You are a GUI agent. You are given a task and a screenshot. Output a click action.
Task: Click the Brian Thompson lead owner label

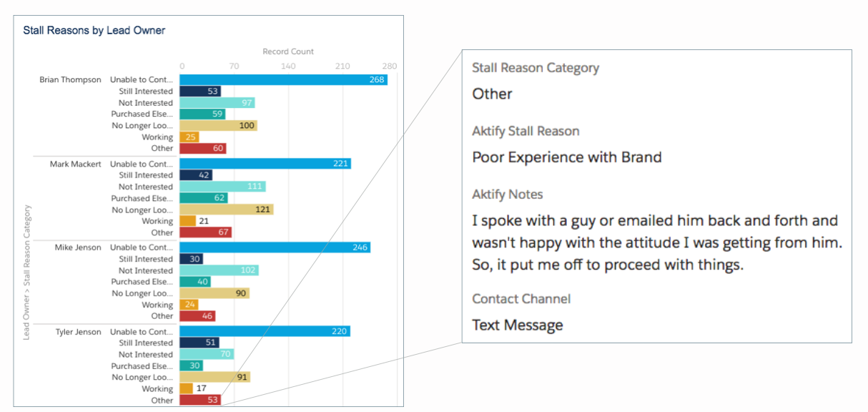(x=71, y=80)
